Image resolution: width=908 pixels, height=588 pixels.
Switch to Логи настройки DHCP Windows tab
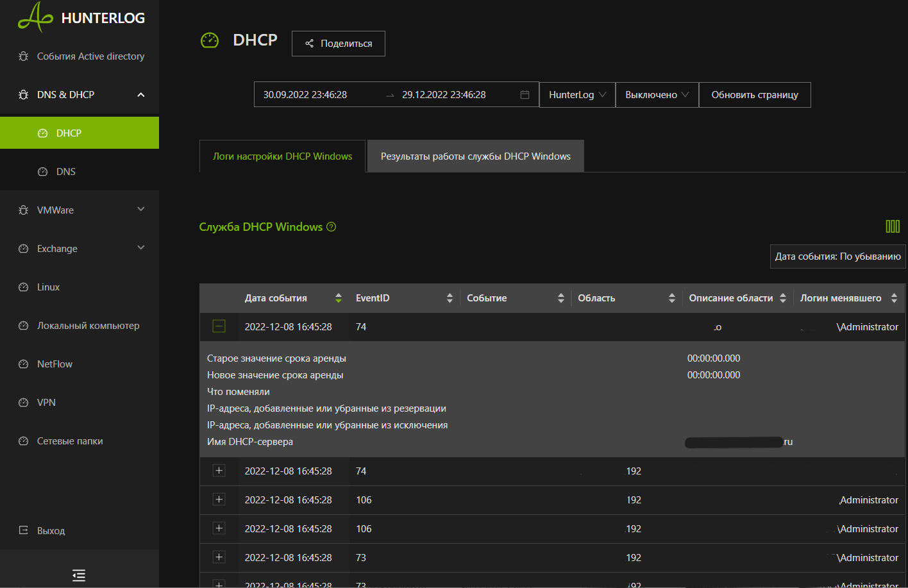click(283, 156)
